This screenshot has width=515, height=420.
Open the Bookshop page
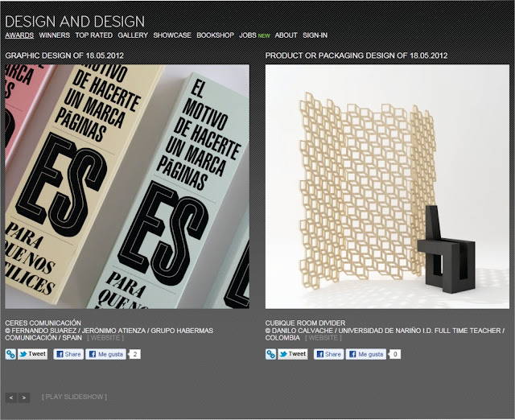click(215, 35)
